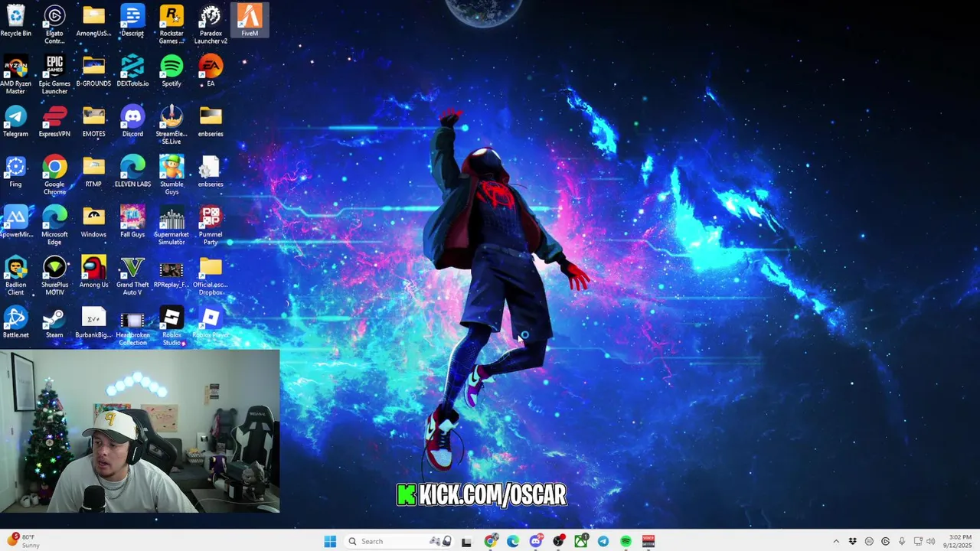Open the Windows folder on desktop
Screen dimensions: 980x551
[93, 222]
